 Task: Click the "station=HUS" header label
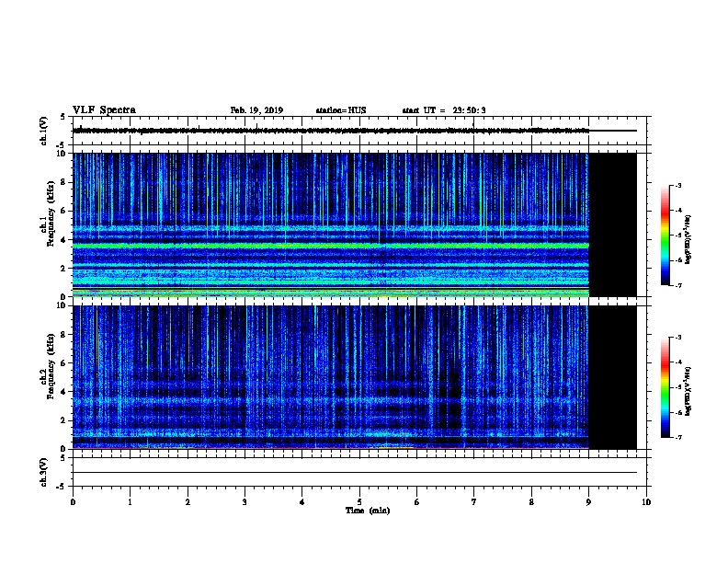point(341,110)
